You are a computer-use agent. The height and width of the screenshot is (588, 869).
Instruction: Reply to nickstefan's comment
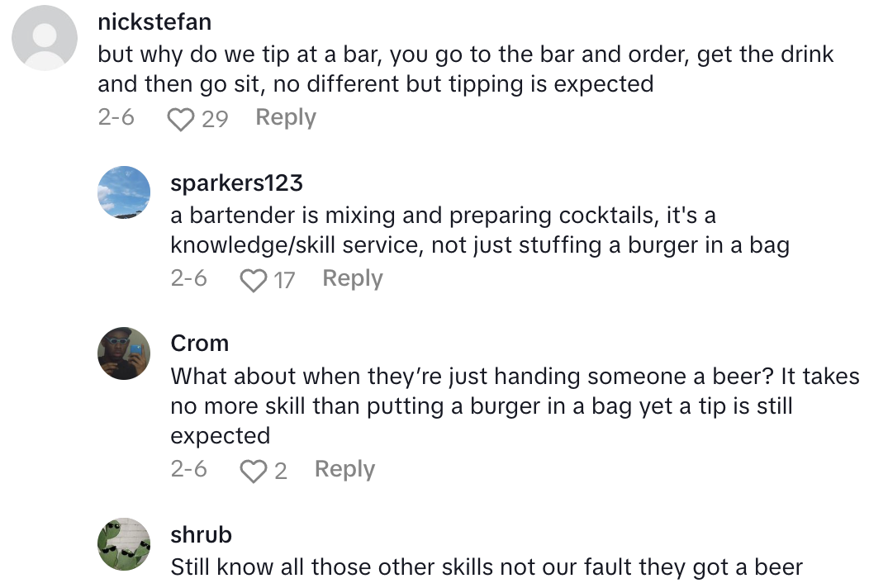click(286, 118)
